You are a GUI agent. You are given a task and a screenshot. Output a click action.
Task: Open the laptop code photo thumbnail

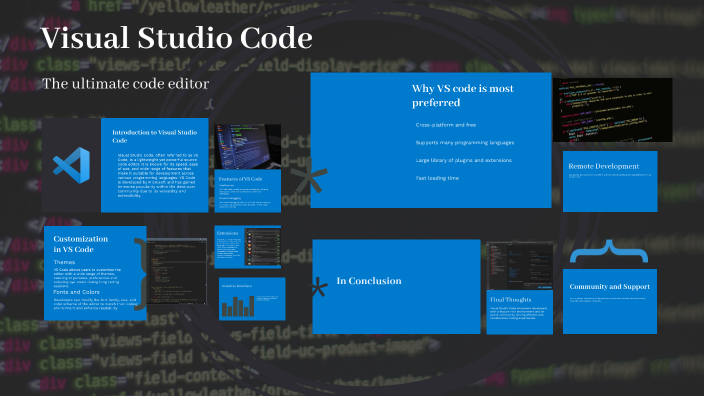tap(248, 147)
